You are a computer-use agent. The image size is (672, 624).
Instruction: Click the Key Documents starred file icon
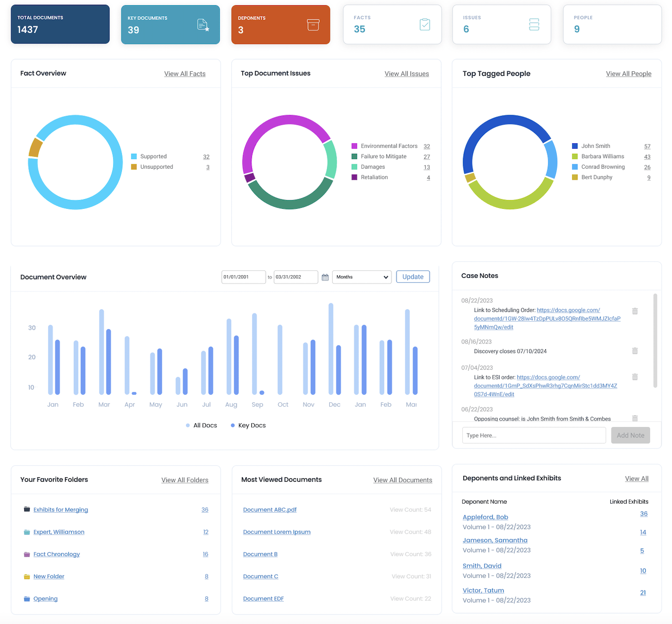point(203,25)
